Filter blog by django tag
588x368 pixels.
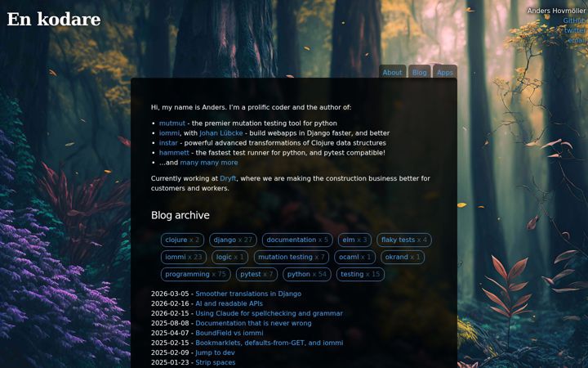[x=233, y=240]
